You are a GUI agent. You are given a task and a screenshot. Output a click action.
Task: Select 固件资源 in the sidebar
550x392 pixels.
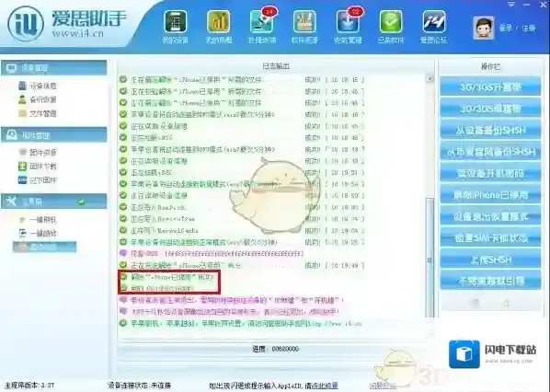43,153
